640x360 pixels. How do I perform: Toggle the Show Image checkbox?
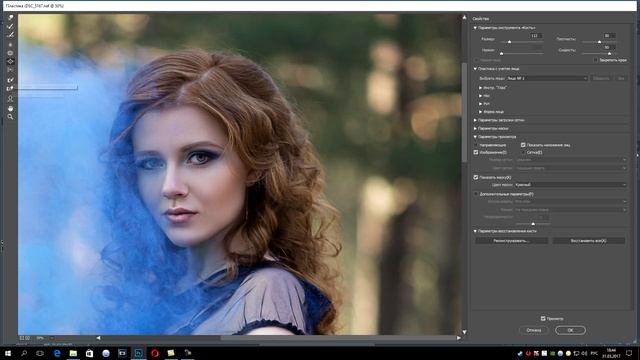(x=476, y=152)
